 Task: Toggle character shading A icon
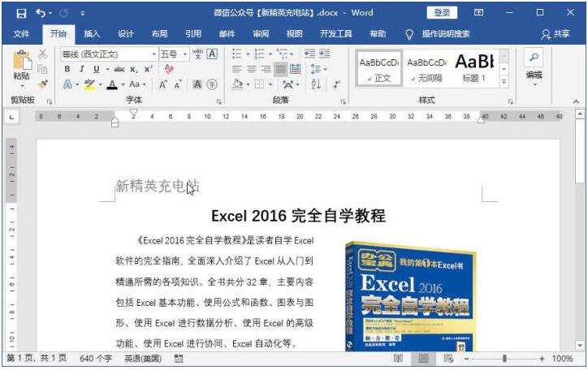point(197,84)
